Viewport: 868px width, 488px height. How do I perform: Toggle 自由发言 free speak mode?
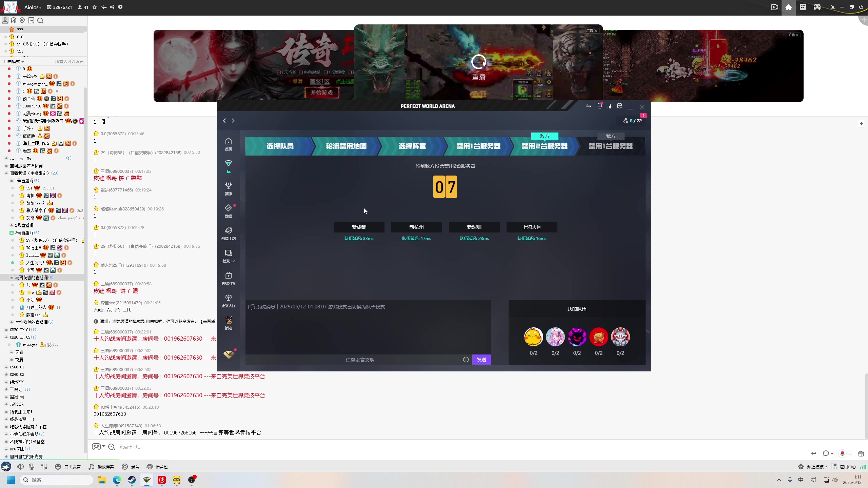(68, 467)
